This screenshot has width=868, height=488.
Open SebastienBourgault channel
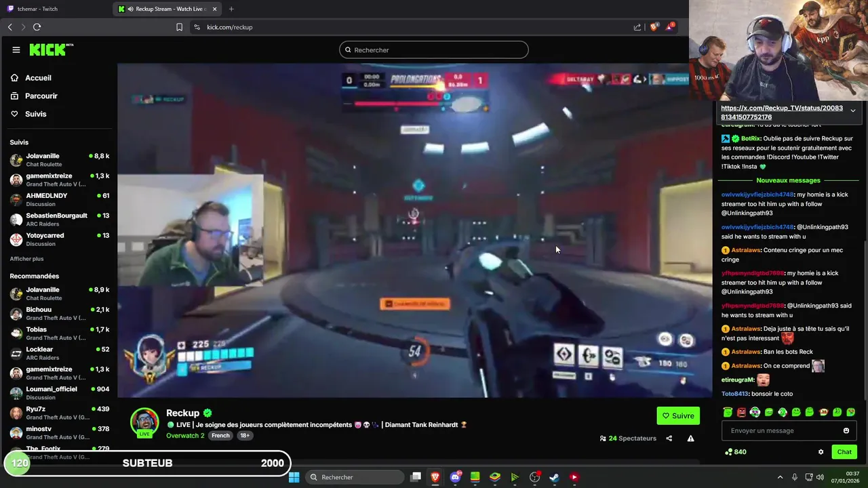60,220
